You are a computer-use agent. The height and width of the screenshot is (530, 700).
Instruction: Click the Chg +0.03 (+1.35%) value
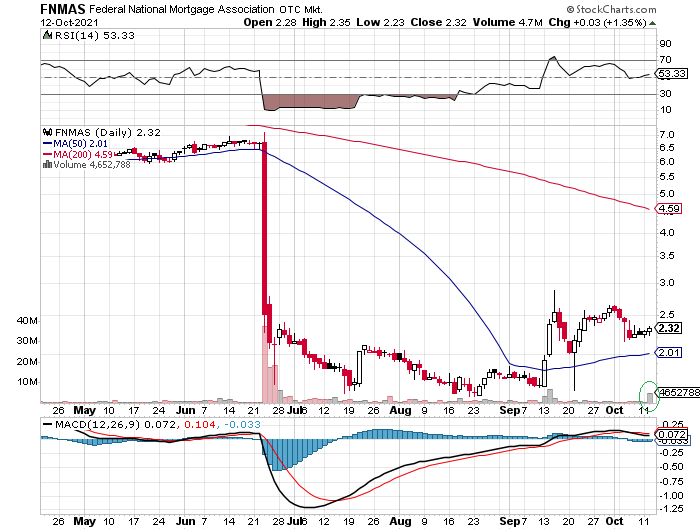(x=597, y=22)
